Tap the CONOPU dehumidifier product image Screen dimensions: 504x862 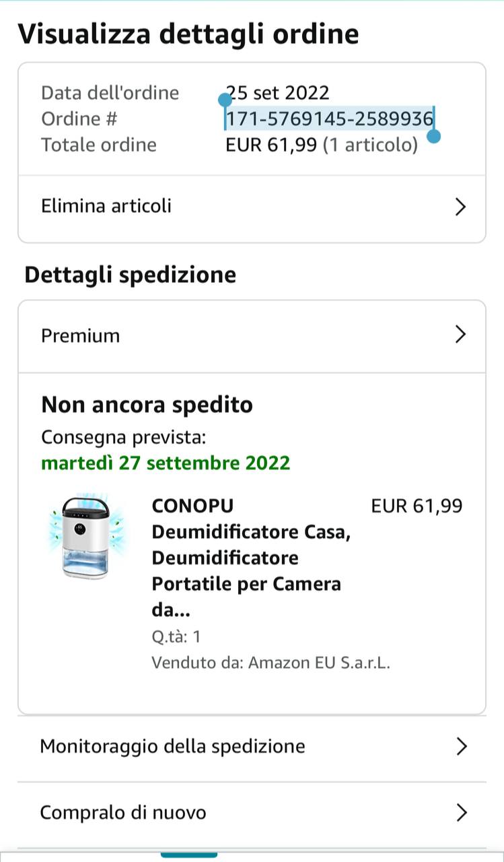coord(84,537)
